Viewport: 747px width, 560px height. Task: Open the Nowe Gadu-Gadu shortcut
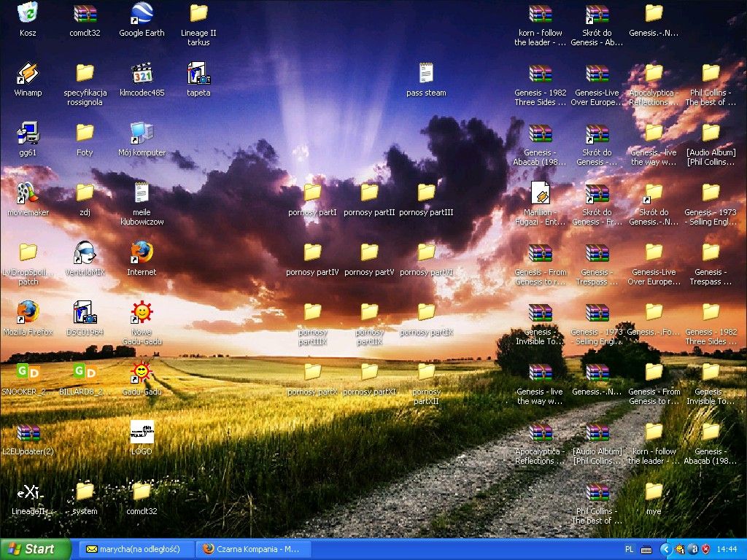point(142,313)
